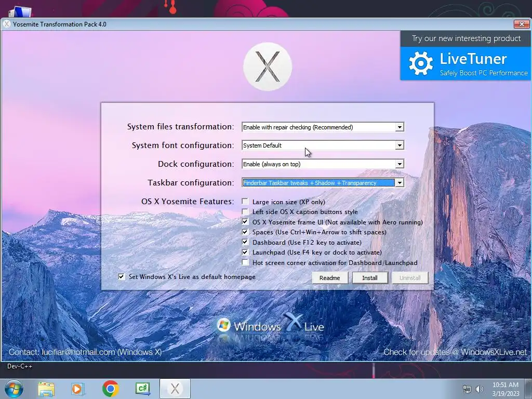Screen dimensions: 532x399
Task: Open Windows Explorer from taskbar
Action: (46, 389)
